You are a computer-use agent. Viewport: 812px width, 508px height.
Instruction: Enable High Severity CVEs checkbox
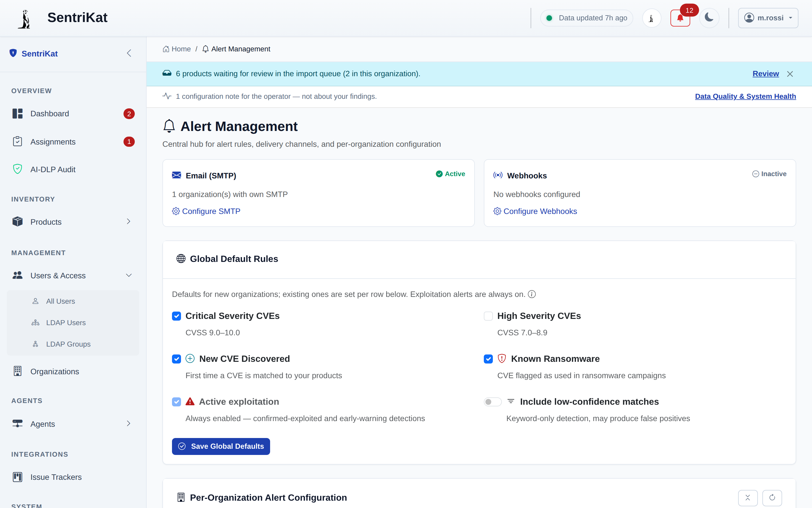[x=488, y=316]
